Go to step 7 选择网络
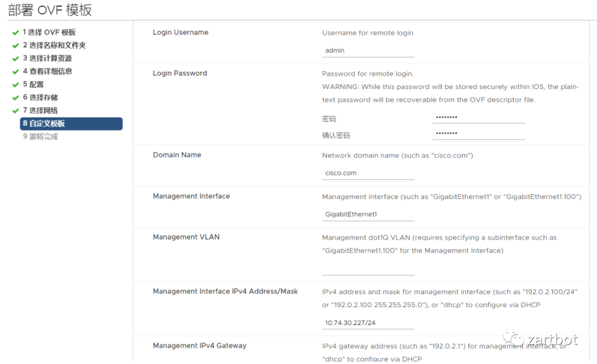The height and width of the screenshot is (364, 597). click(x=40, y=110)
